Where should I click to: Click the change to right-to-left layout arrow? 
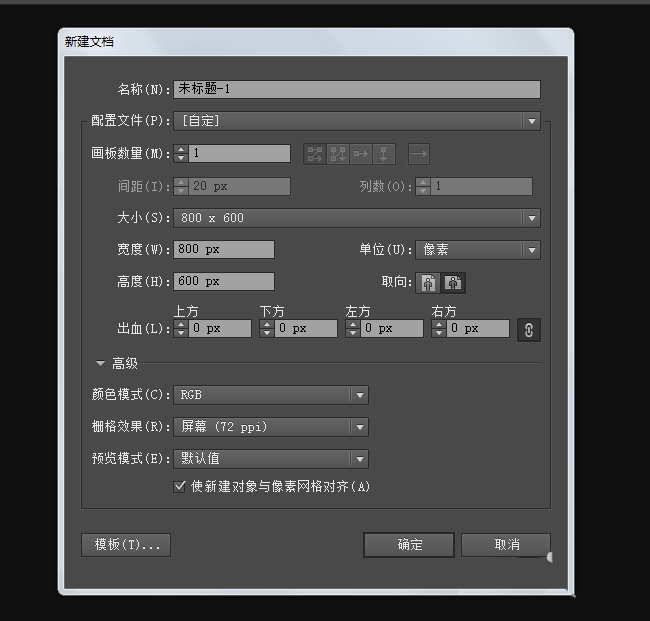click(419, 154)
